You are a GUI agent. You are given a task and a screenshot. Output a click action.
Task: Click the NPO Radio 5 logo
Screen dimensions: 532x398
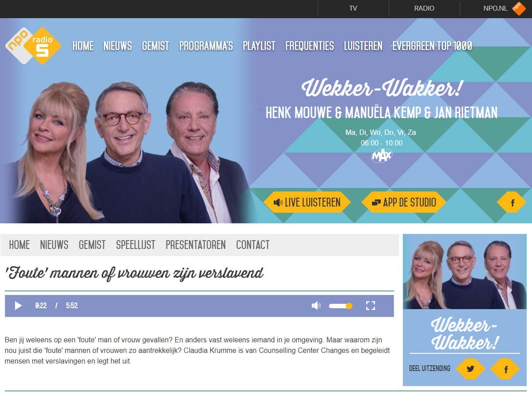33,46
